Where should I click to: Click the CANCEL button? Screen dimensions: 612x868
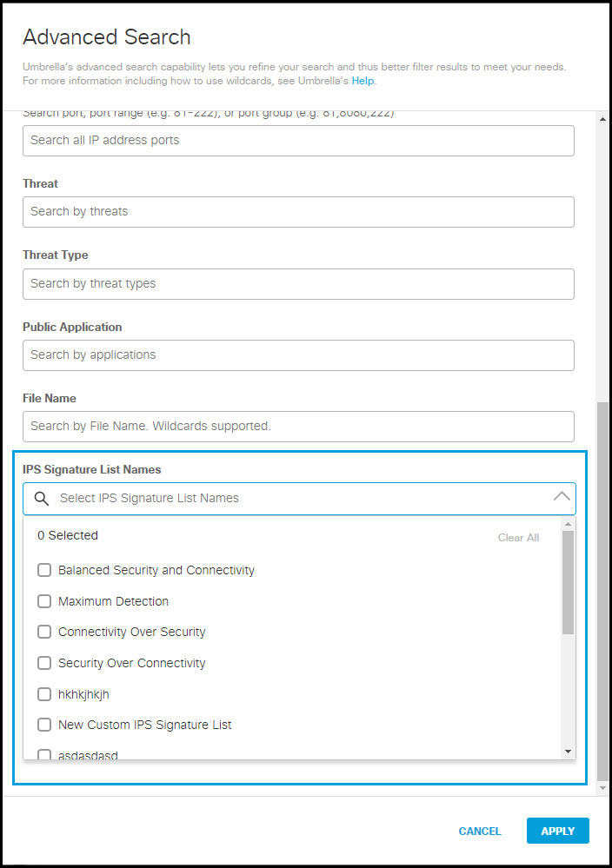pyautogui.click(x=480, y=832)
